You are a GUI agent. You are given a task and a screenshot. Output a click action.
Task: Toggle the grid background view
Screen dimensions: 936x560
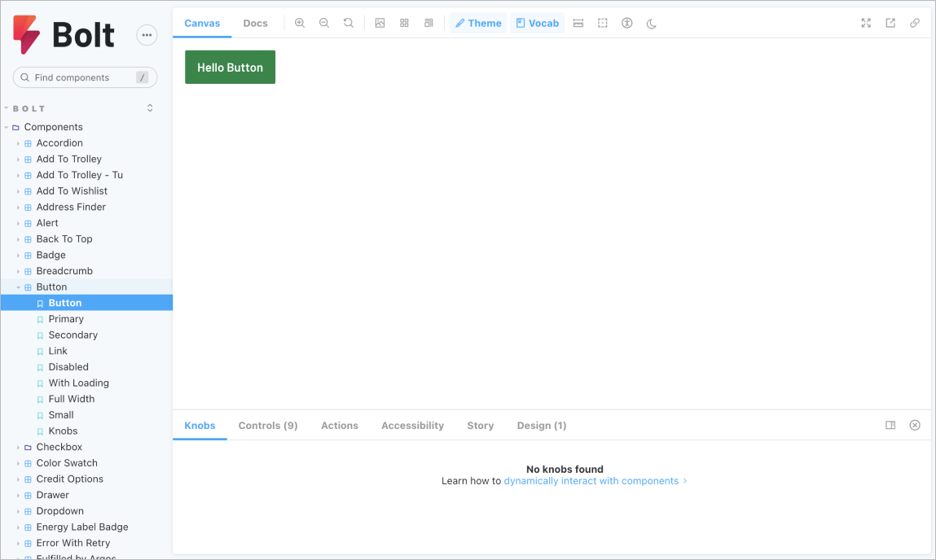click(x=404, y=24)
